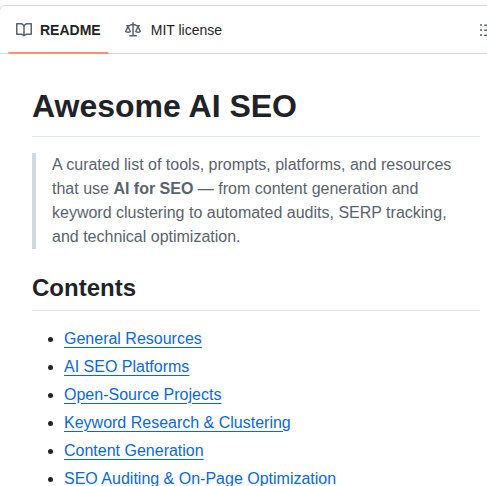Go to Keyword Research & Clustering
487x486 pixels.
177,423
